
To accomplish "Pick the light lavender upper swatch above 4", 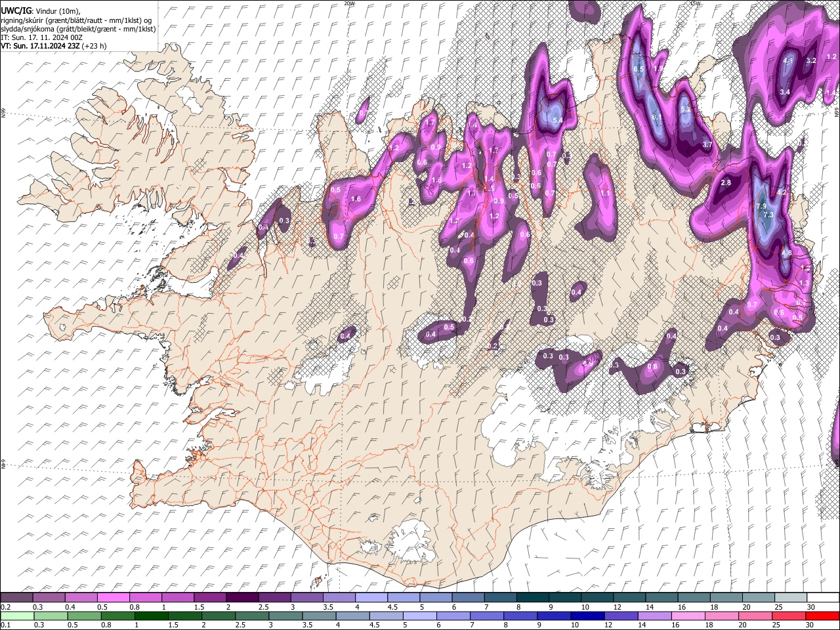I will click(x=370, y=597).
